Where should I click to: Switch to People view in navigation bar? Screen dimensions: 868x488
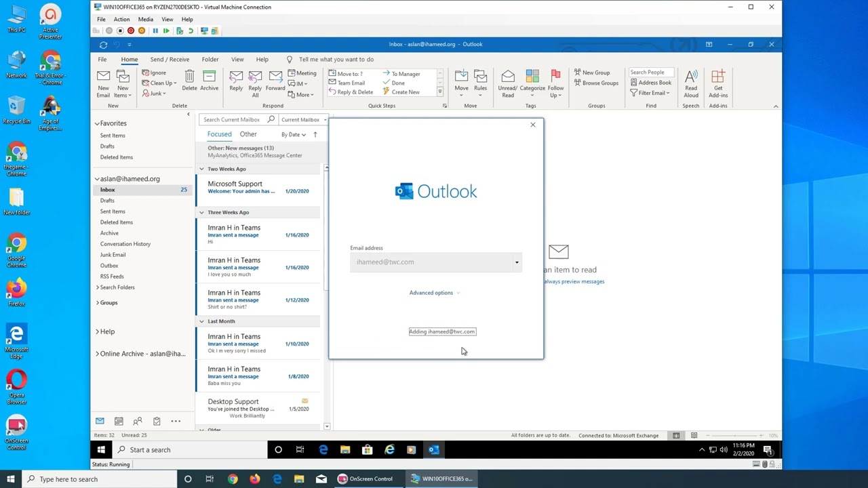tap(138, 421)
